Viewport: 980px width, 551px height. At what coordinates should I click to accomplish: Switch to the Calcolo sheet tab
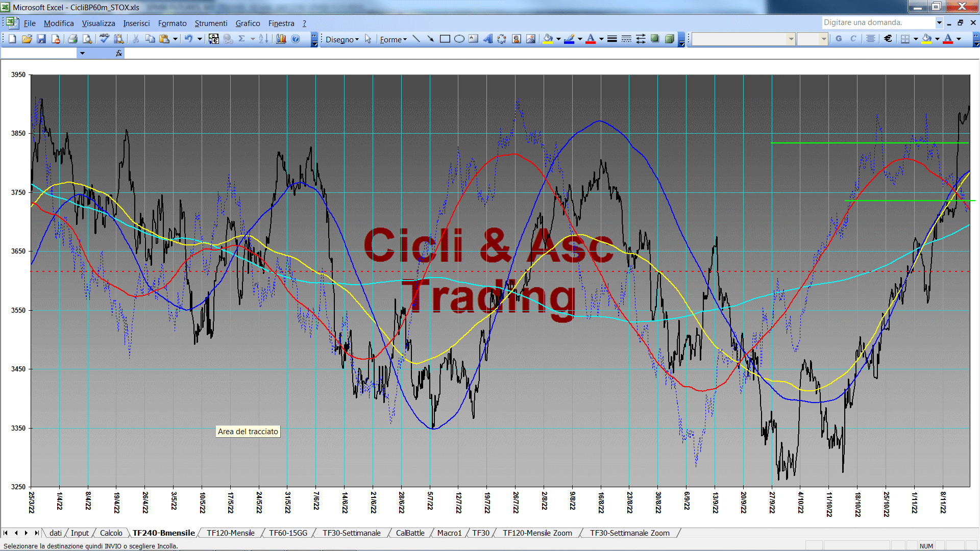[111, 533]
